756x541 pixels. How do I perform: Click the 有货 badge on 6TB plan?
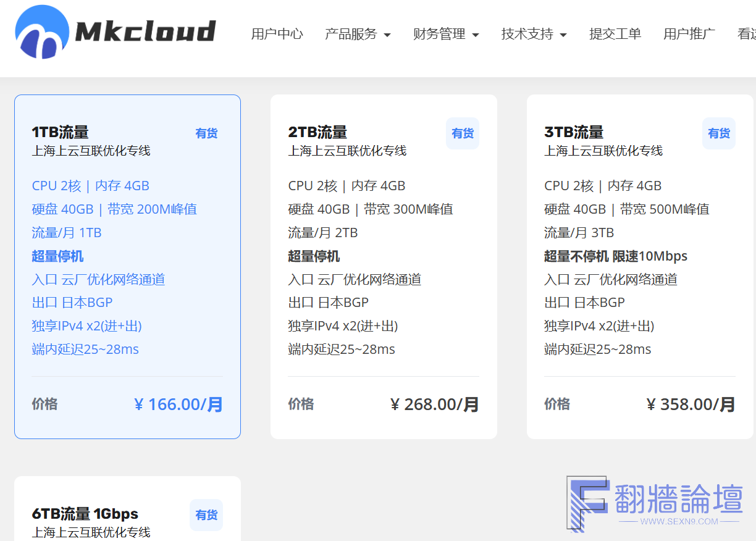click(206, 515)
